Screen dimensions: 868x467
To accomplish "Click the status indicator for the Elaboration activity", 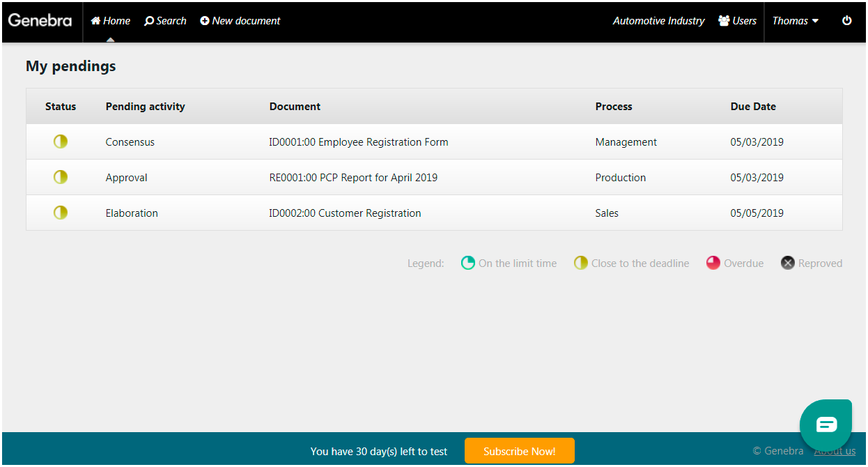I will (x=61, y=212).
